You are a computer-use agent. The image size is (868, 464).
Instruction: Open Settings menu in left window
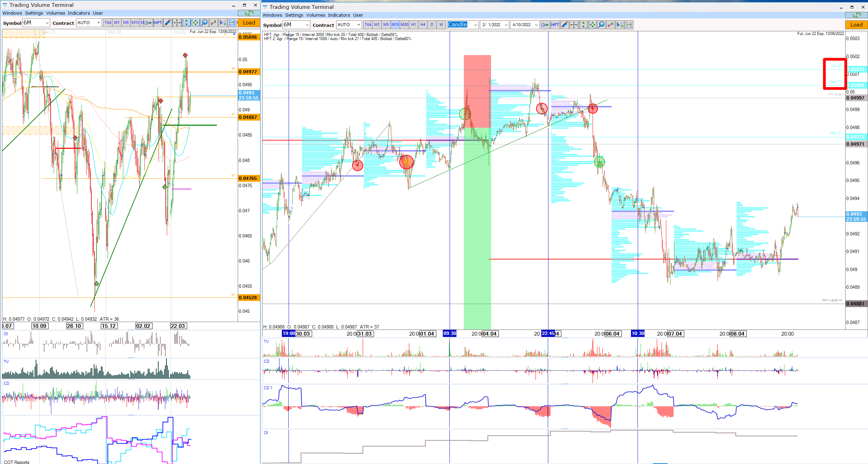(x=34, y=13)
